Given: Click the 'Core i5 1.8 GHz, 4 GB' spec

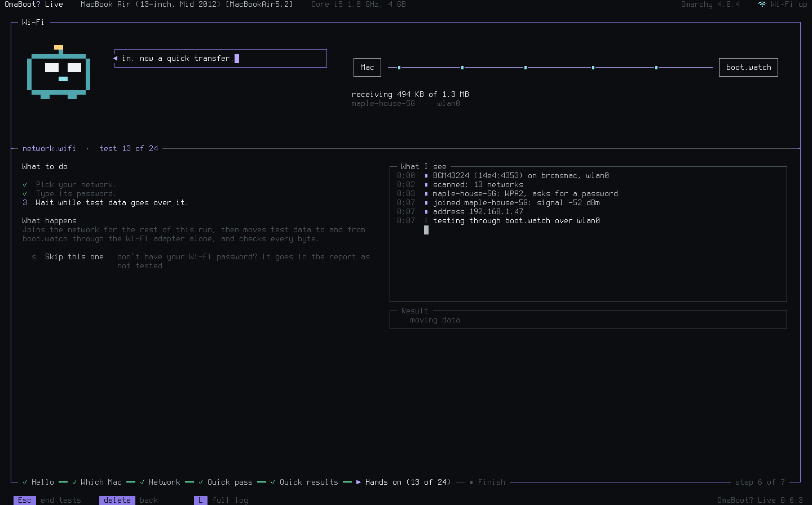Looking at the screenshot, I should tap(359, 4).
